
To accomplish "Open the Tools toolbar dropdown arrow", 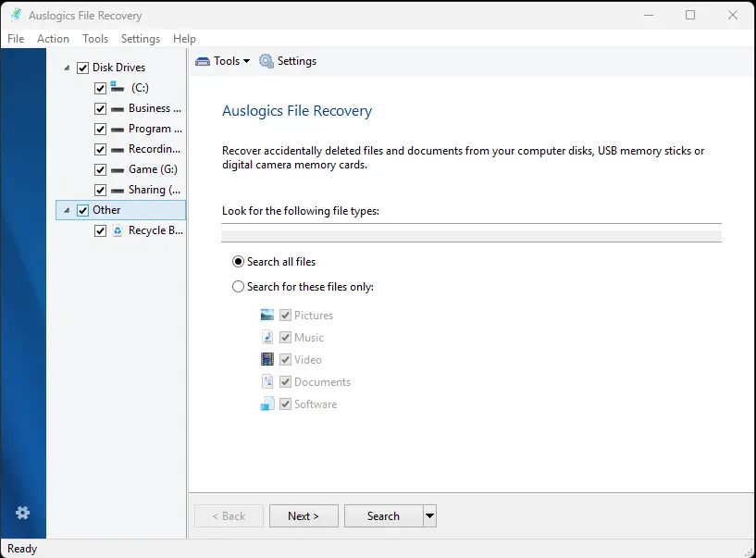I will click(x=246, y=61).
